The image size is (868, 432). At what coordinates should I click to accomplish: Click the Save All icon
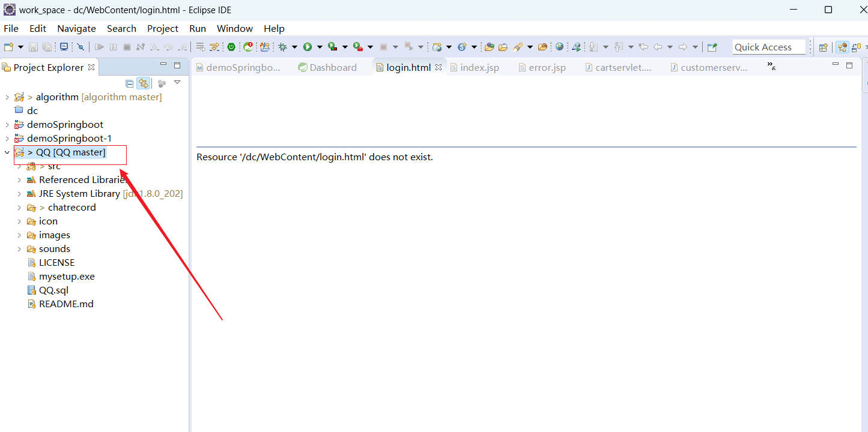coord(48,47)
